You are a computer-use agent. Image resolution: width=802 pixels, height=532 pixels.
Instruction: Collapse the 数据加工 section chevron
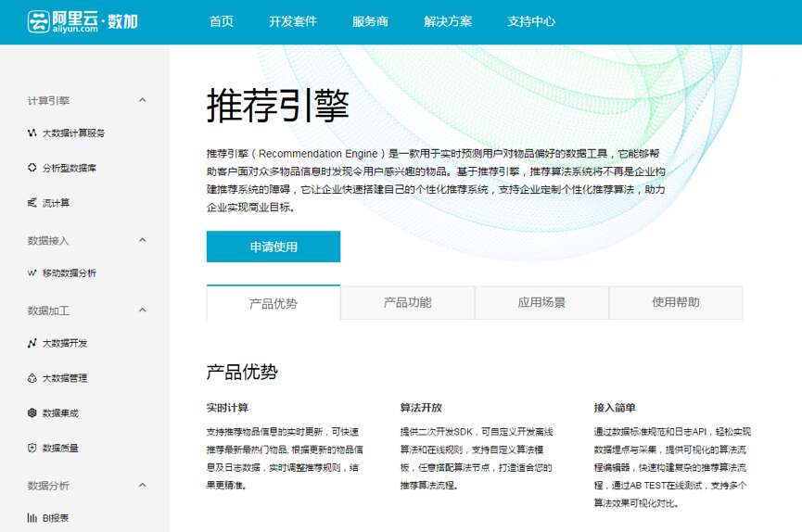click(x=142, y=310)
